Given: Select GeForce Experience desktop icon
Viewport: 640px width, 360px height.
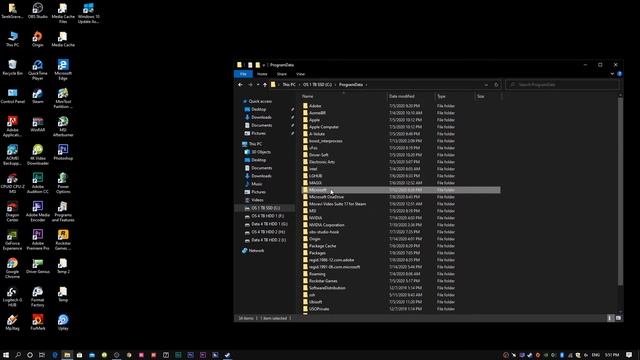Looking at the screenshot, I should point(12,240).
